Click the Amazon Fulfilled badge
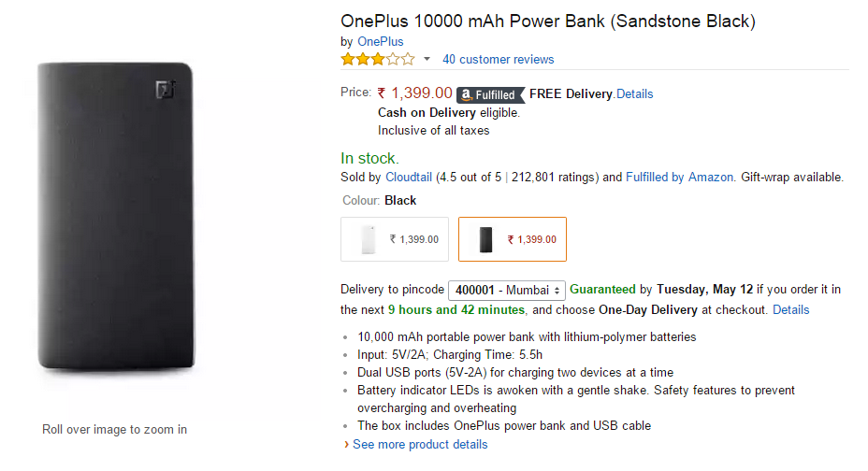This screenshot has width=868, height=471. (x=488, y=94)
